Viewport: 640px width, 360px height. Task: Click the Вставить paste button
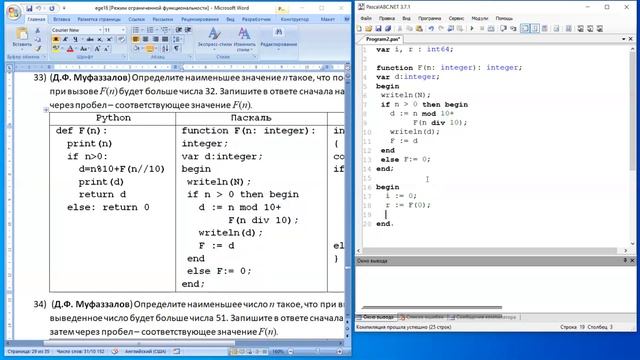tap(22, 38)
